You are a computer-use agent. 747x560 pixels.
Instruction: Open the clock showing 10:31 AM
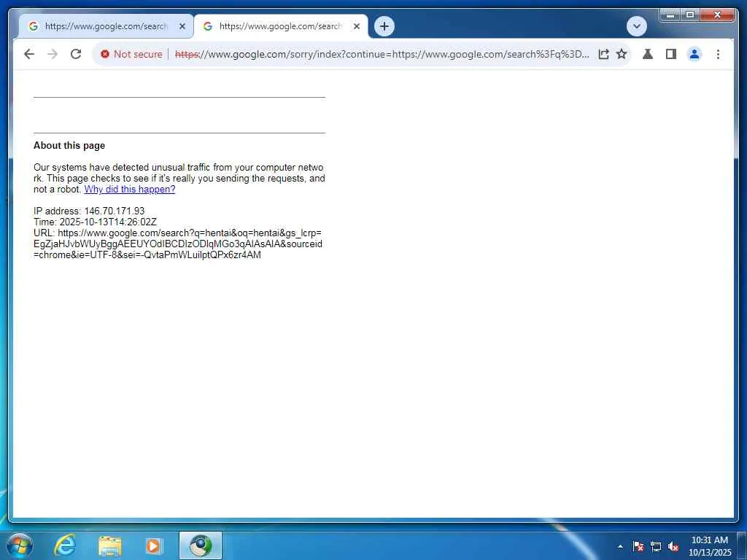tap(709, 546)
